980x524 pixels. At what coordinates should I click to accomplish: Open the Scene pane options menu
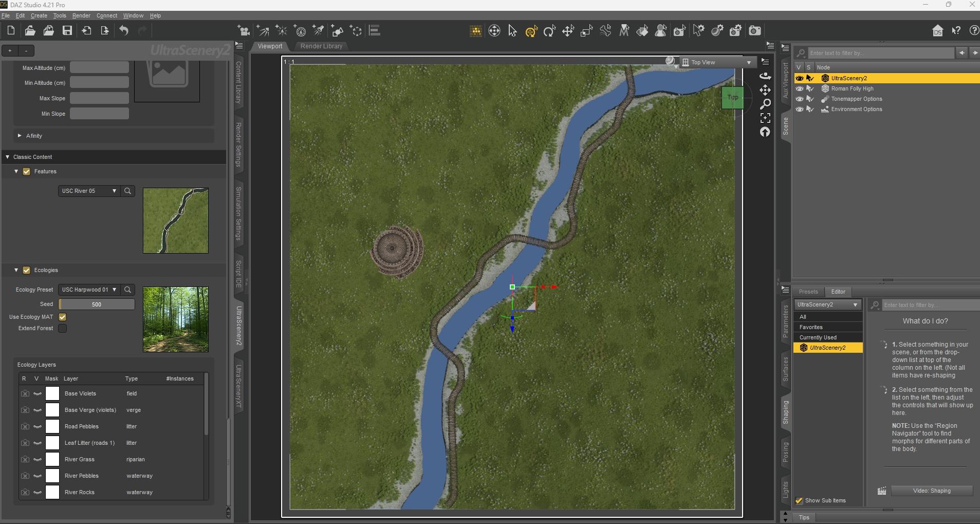coord(785,48)
